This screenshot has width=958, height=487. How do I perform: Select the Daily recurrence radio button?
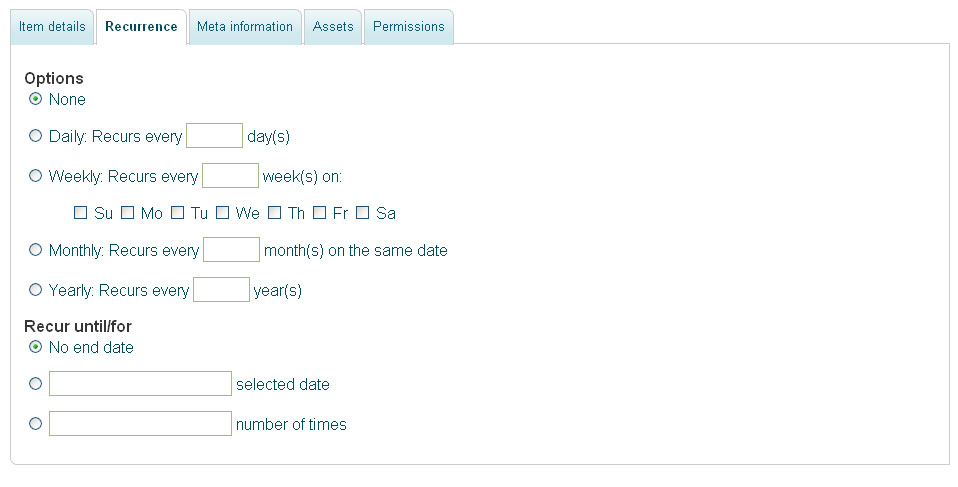click(x=35, y=136)
